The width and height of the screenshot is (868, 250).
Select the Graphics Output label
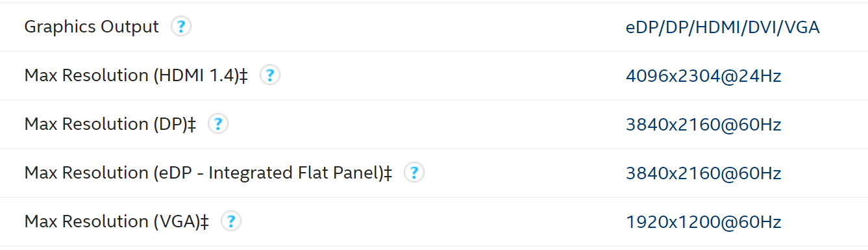92,27
